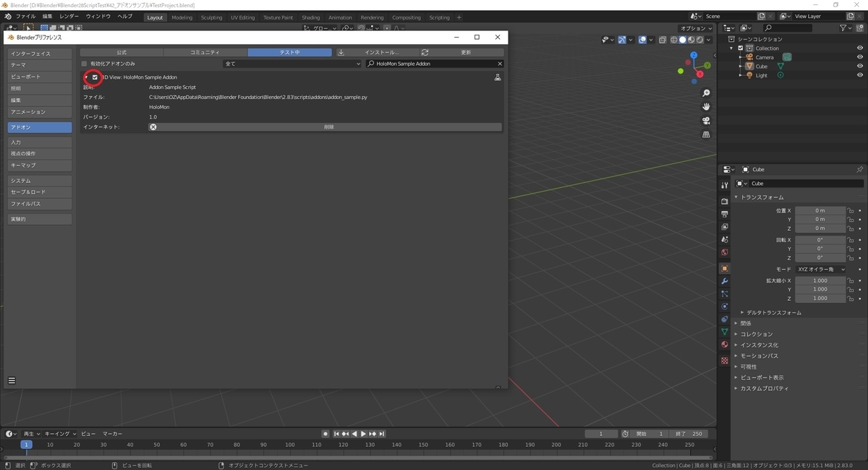Disable the HoloMon Sample Addon checkbox

point(95,77)
